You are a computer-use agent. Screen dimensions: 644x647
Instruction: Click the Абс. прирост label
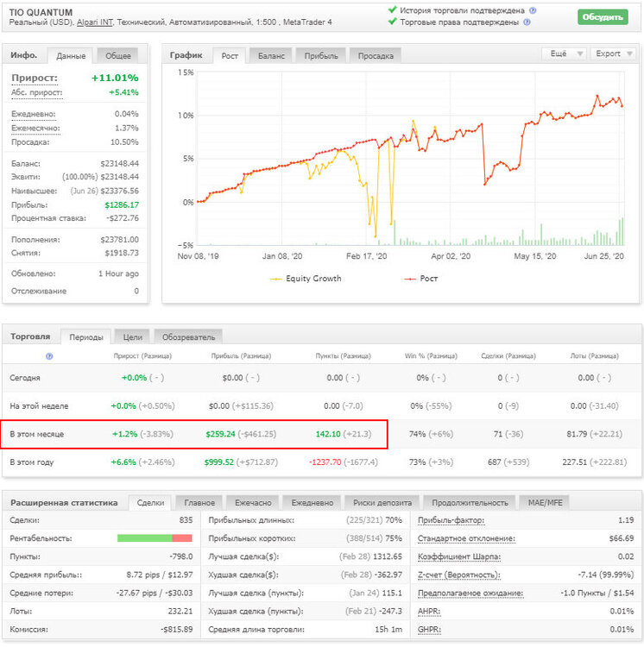click(x=37, y=92)
